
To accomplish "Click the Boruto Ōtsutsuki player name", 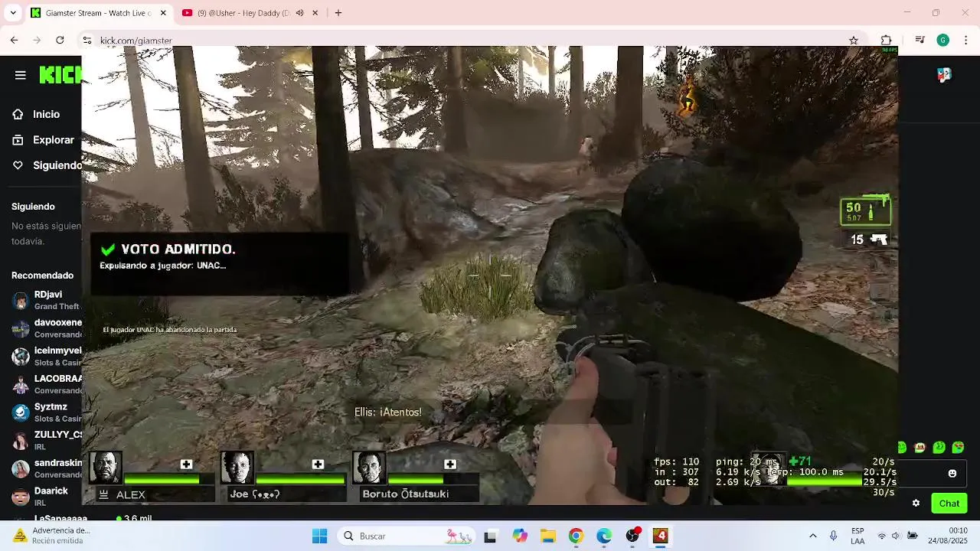I will tap(406, 494).
